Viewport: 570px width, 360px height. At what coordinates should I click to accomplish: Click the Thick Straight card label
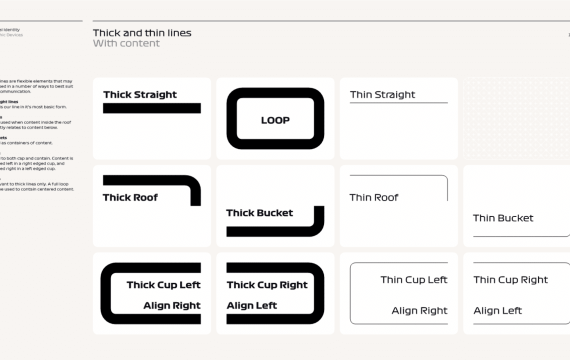(140, 95)
